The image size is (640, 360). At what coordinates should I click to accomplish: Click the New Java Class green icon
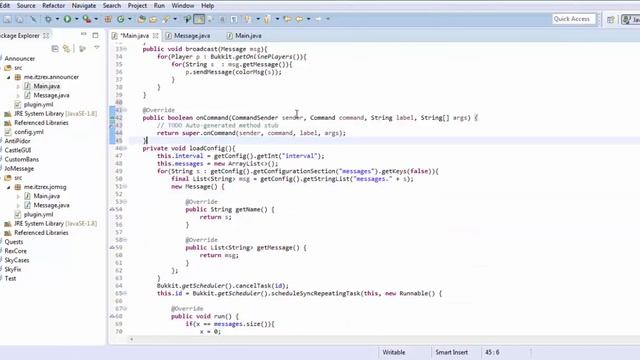click(x=120, y=19)
